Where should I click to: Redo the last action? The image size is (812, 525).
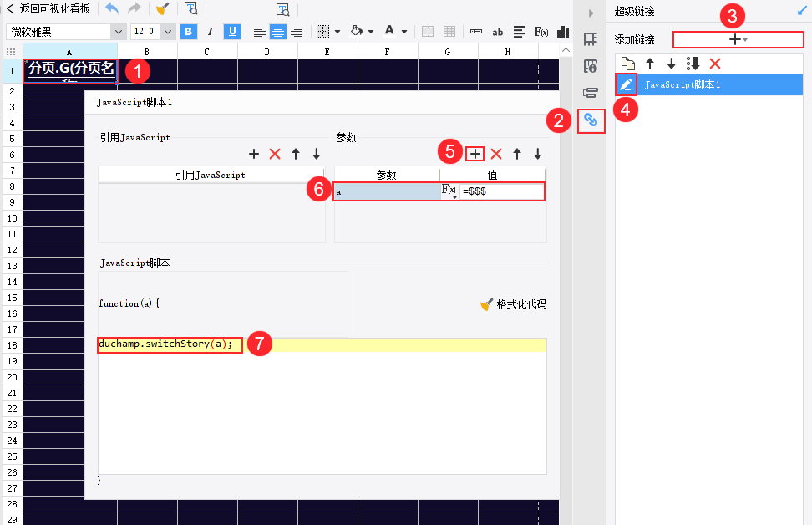coord(134,8)
